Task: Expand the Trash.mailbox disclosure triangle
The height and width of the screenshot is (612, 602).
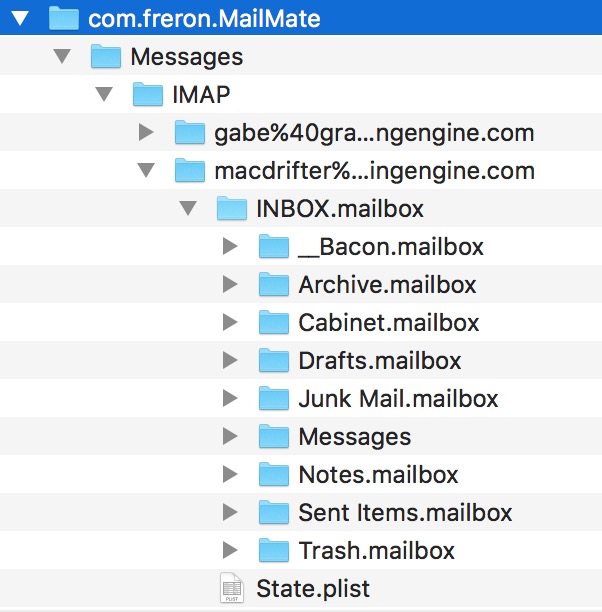Action: point(230,550)
